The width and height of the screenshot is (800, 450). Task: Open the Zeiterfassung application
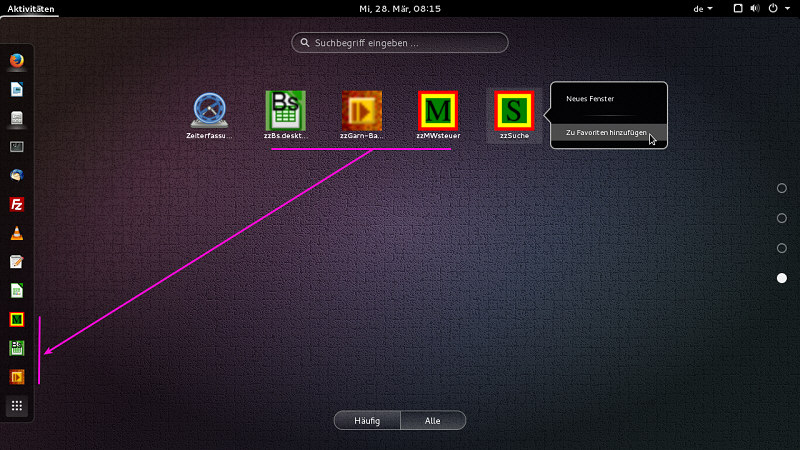(x=210, y=110)
